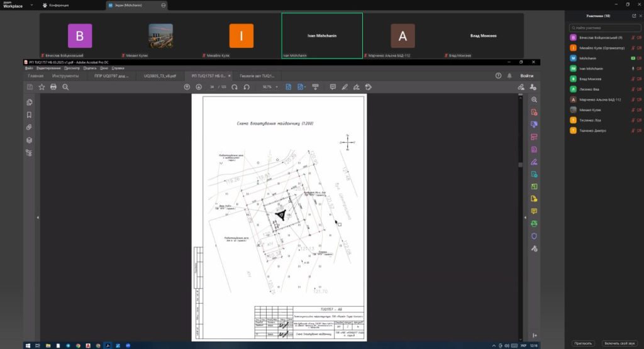
Task: Bookmark the file with the star icon
Action: click(42, 87)
